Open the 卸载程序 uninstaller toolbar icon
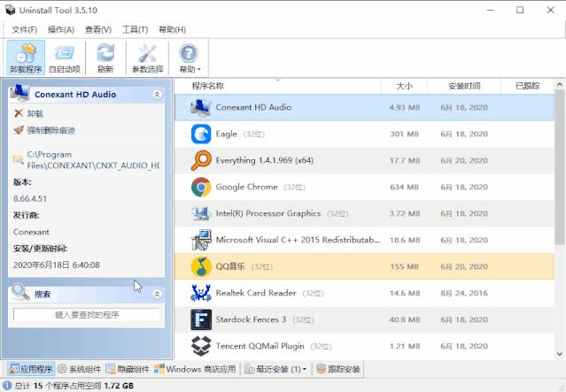The height and width of the screenshot is (392, 566). pos(26,58)
